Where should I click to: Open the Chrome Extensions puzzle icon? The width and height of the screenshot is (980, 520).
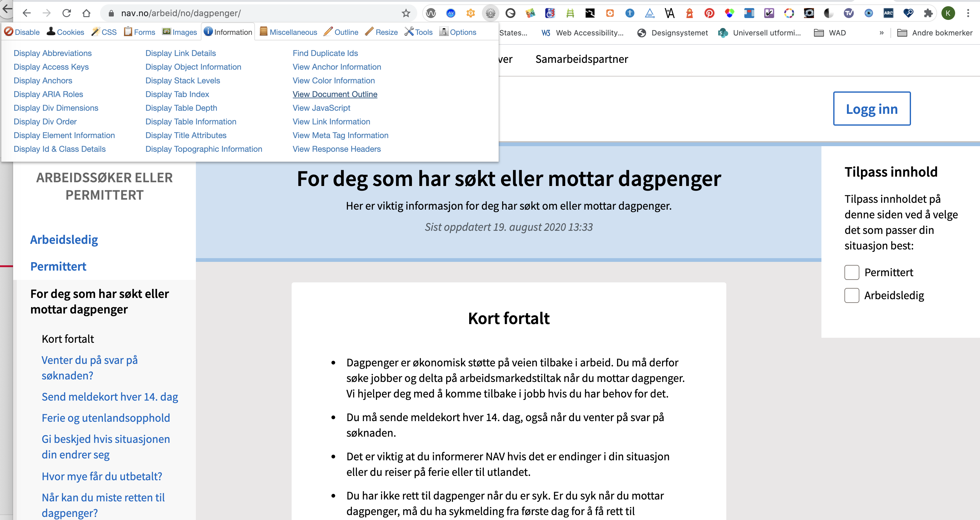pyautogui.click(x=928, y=13)
